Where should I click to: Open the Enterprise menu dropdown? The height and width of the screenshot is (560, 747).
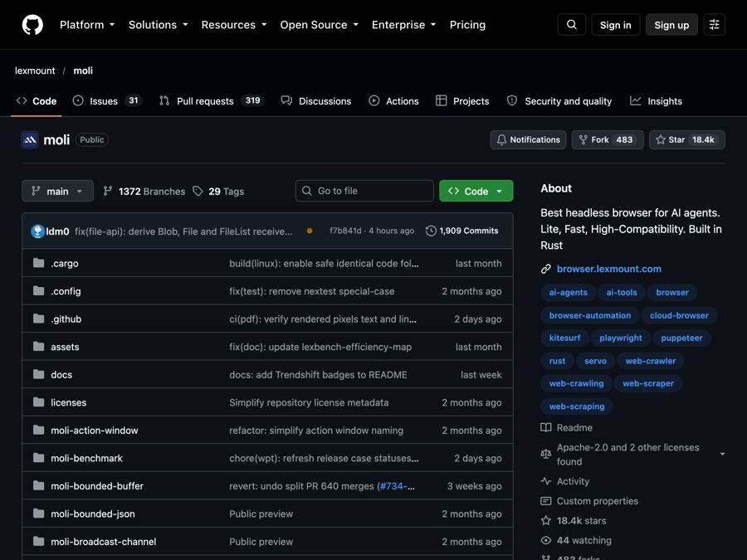404,25
